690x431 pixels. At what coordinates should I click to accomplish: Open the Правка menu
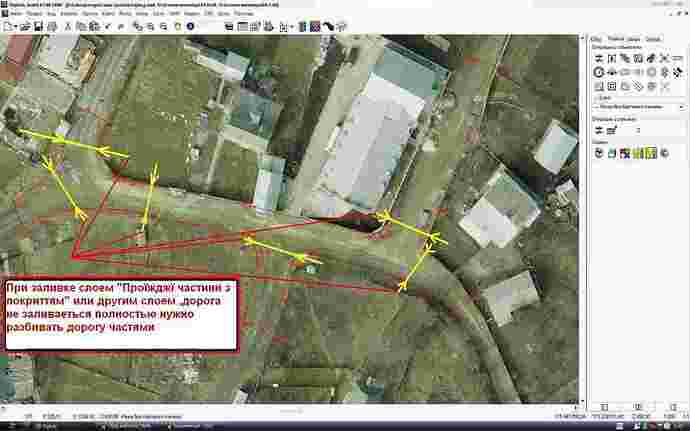click(34, 14)
